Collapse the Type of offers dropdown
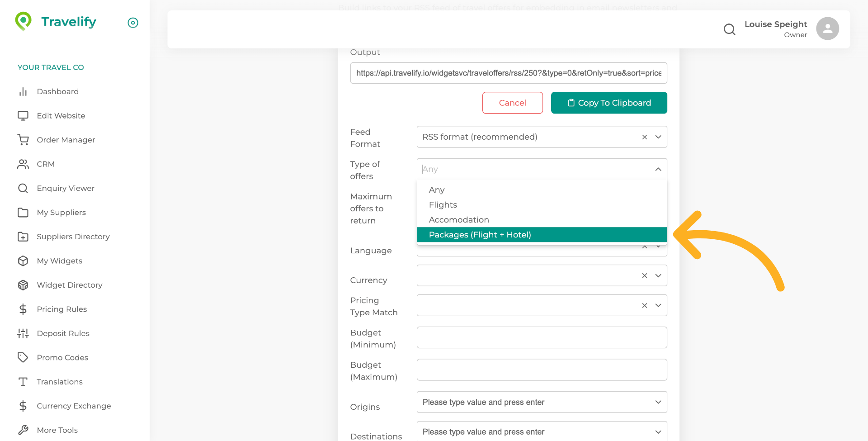 [658, 169]
